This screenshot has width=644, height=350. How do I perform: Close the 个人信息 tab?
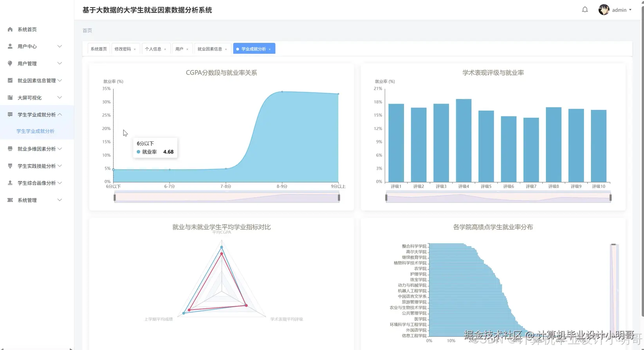pyautogui.click(x=165, y=49)
